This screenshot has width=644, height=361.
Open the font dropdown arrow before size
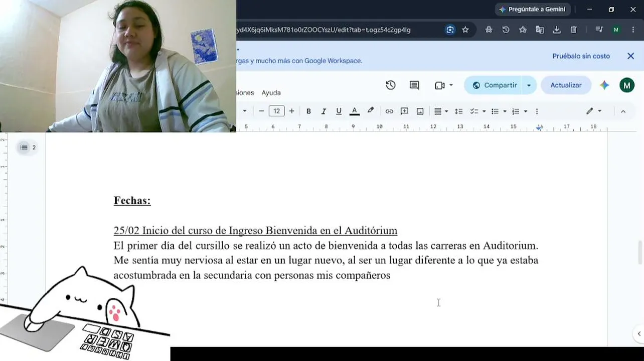pos(245,111)
